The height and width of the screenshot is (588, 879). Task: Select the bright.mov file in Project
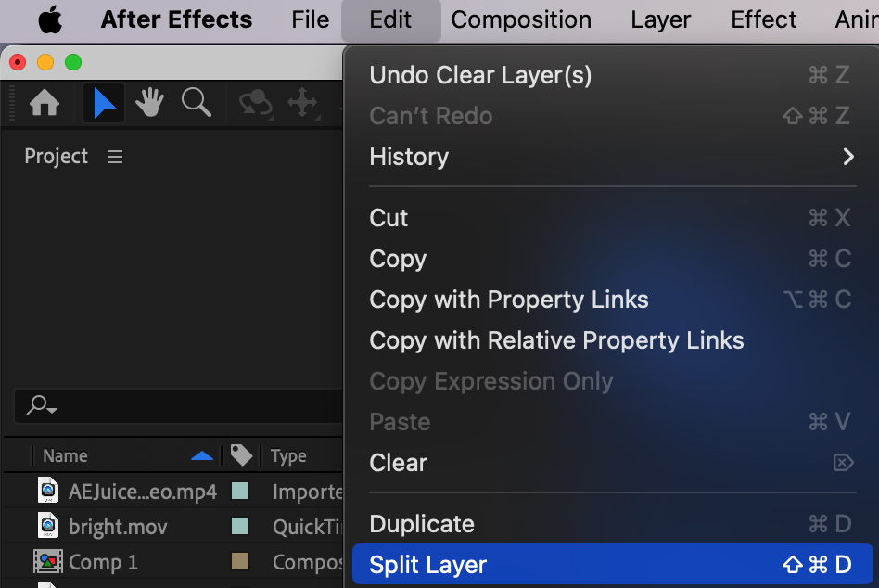point(118,527)
